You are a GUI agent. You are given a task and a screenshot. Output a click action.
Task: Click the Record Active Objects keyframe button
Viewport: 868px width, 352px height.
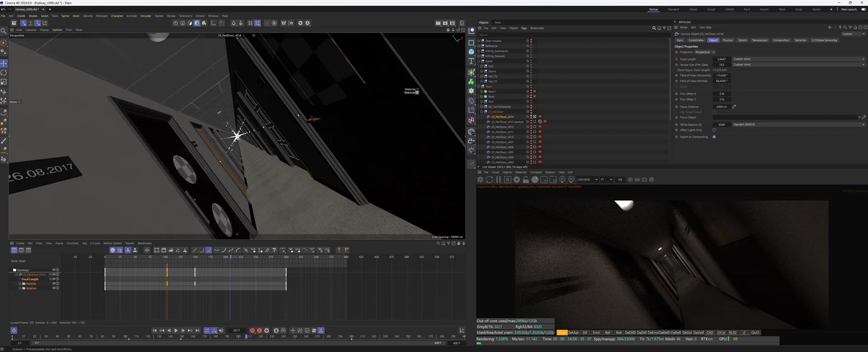[252, 331]
